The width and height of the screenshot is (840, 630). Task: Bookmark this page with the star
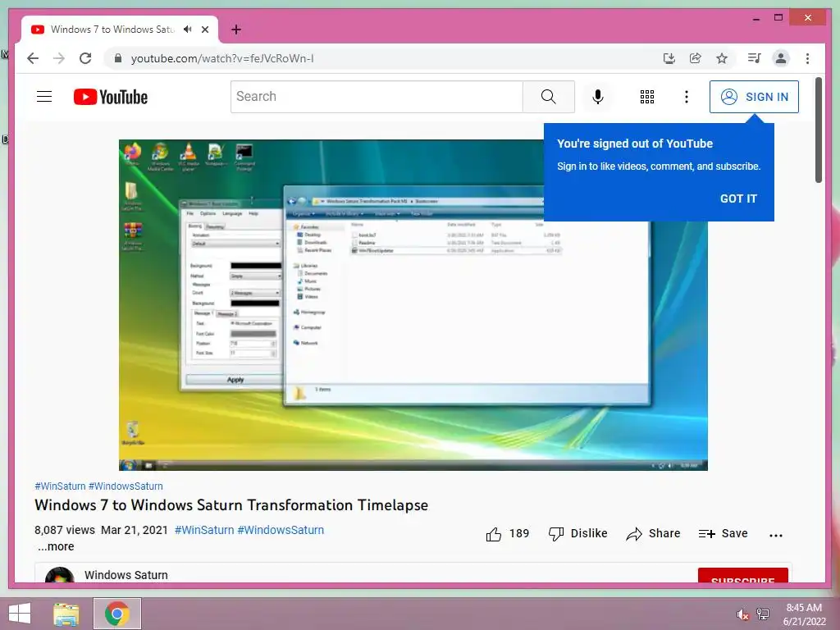point(722,58)
